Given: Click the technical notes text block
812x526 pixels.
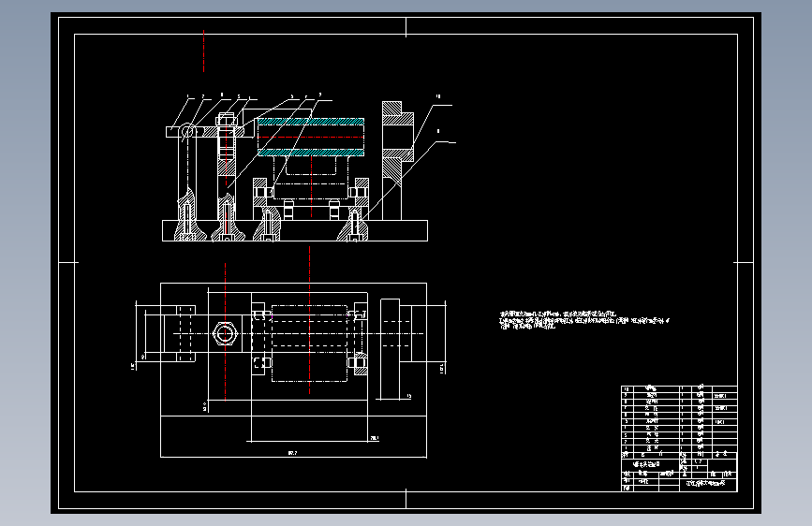Looking at the screenshot, I should tap(584, 320).
